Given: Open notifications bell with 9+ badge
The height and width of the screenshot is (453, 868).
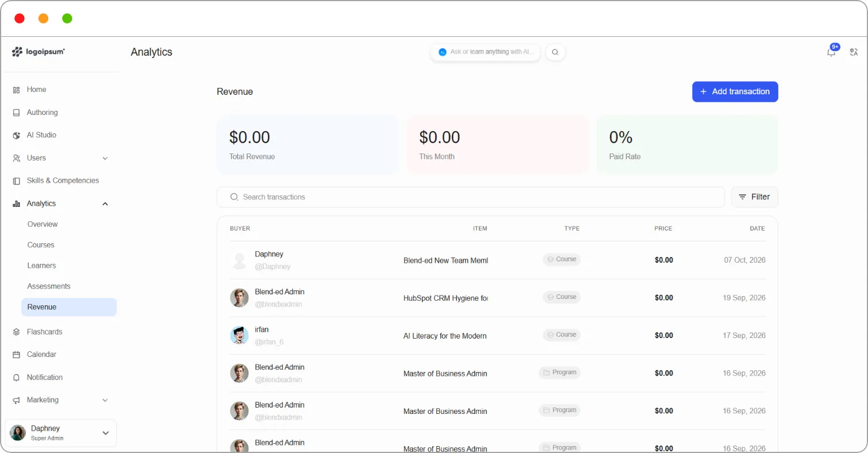Looking at the screenshot, I should [831, 52].
